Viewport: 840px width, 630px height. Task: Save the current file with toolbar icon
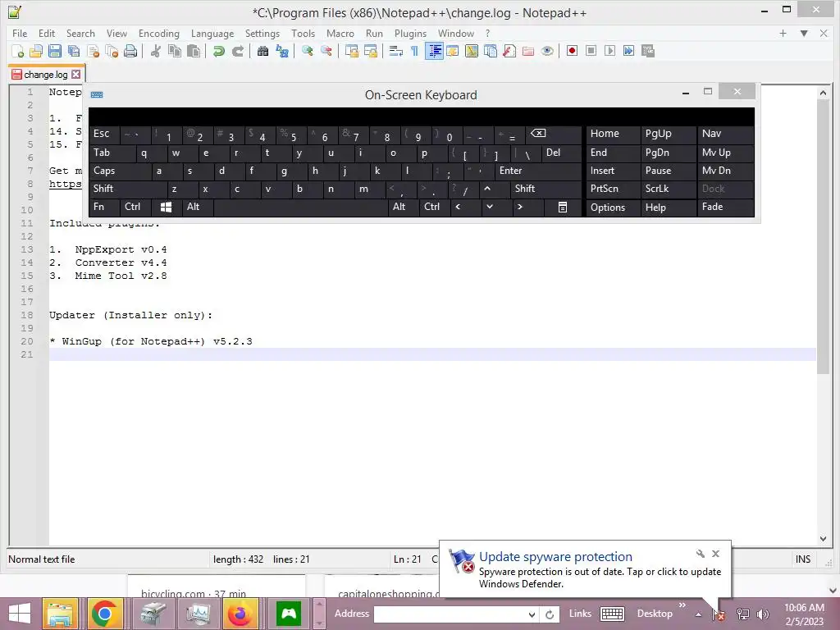pos(55,51)
